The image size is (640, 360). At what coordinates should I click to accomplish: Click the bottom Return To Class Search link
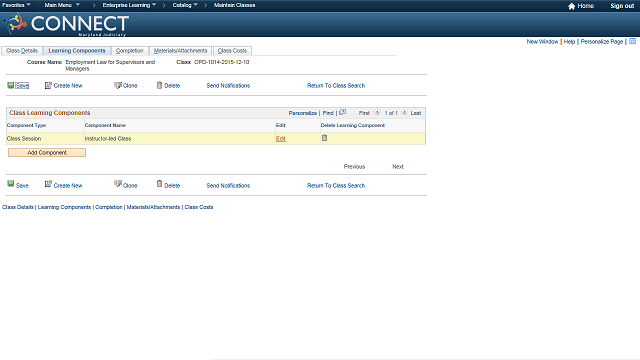coord(336,185)
